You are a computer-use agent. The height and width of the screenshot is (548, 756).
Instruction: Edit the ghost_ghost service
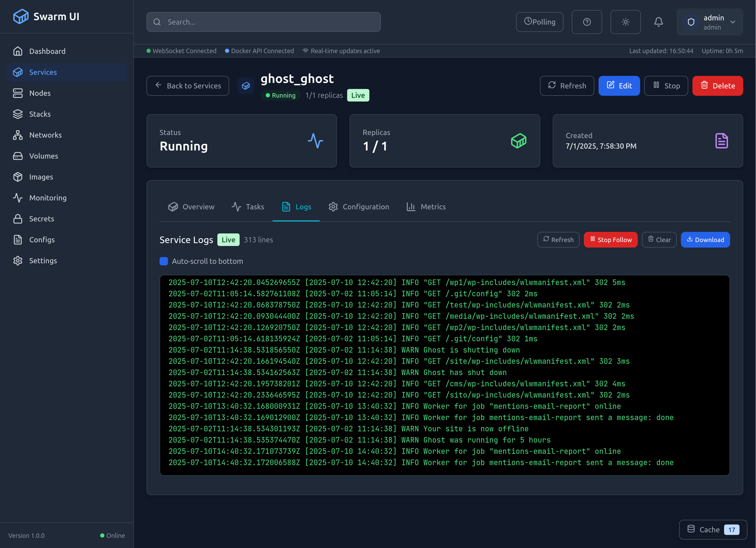pos(619,86)
